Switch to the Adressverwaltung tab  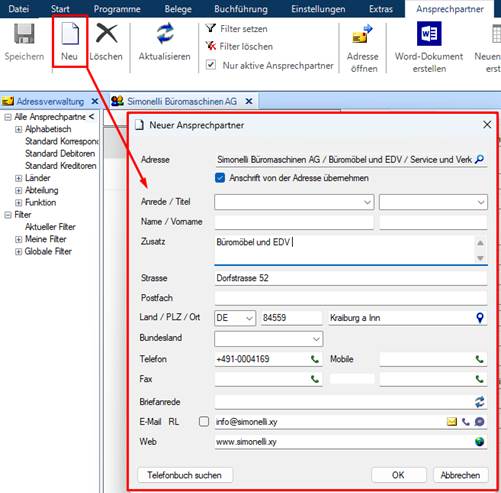(50, 101)
